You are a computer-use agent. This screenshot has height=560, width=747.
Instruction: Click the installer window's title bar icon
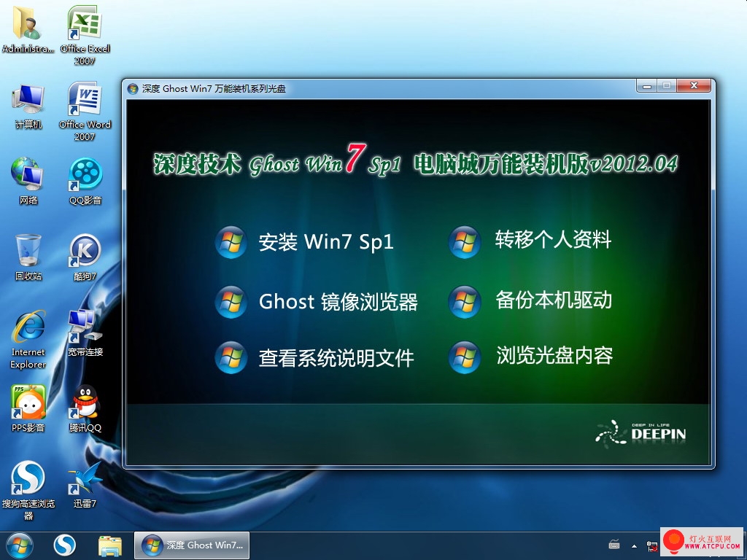133,88
